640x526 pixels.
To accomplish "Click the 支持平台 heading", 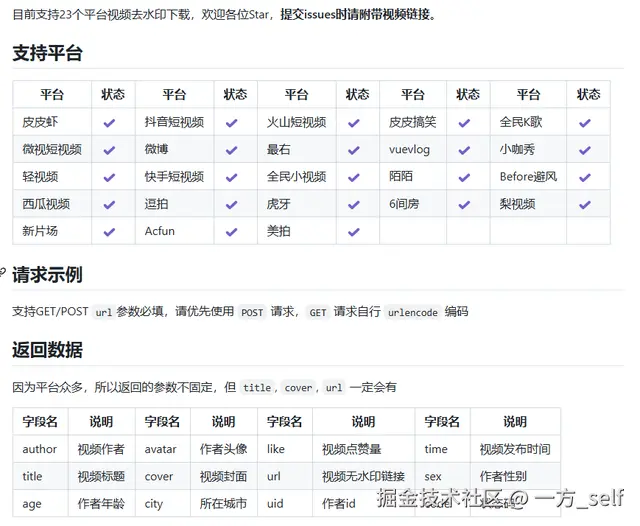I will (47, 53).
